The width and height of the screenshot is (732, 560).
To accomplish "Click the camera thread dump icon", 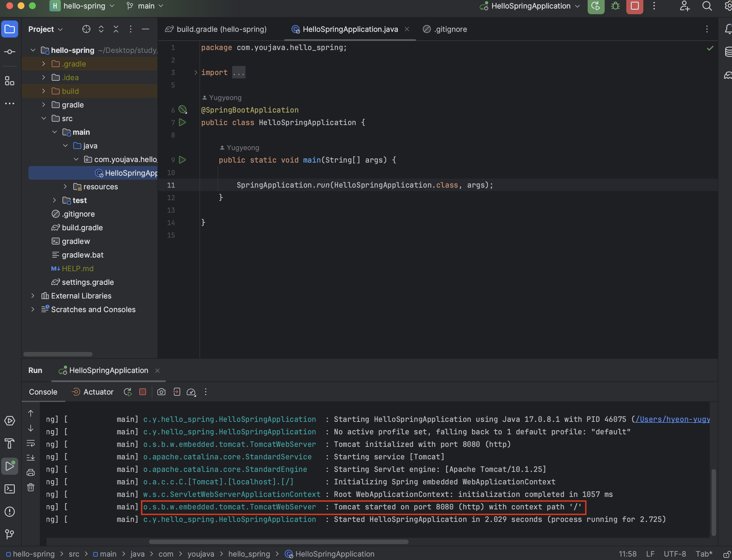I will click(x=161, y=392).
